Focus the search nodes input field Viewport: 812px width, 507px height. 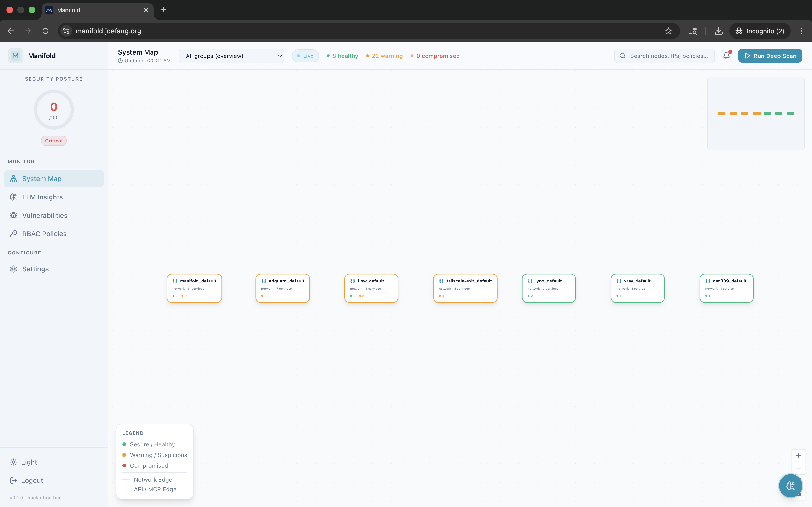668,56
